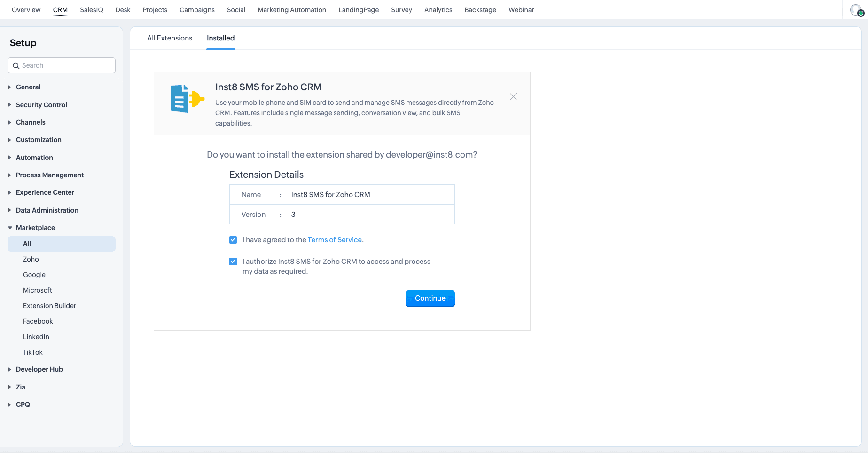Open the user profile avatar
The image size is (868, 453).
point(857,10)
